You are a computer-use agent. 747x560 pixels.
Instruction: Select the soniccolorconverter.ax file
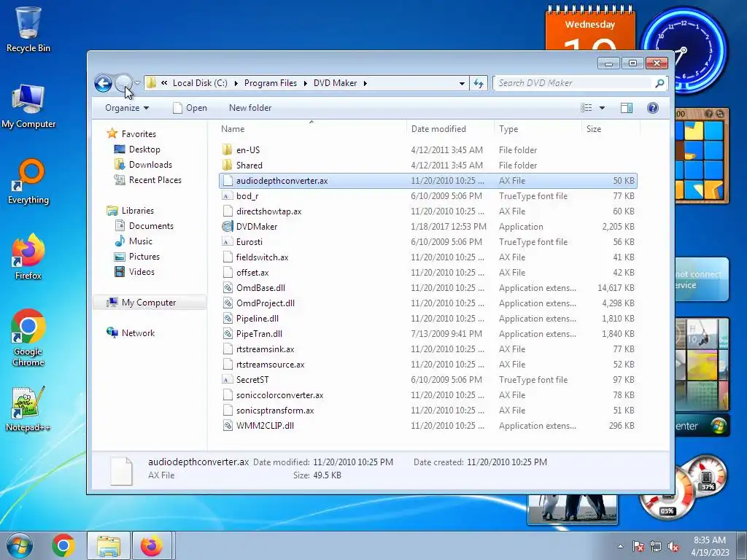point(279,395)
